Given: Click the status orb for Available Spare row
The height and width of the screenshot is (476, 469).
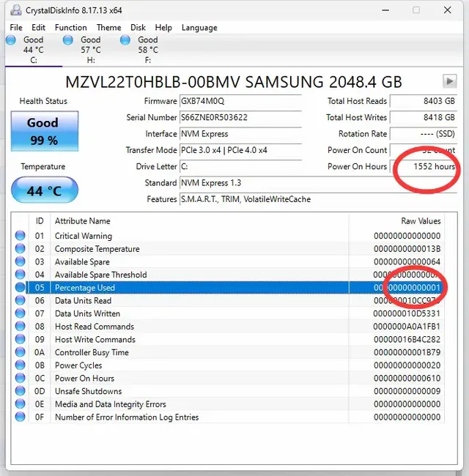Looking at the screenshot, I should click(20, 261).
